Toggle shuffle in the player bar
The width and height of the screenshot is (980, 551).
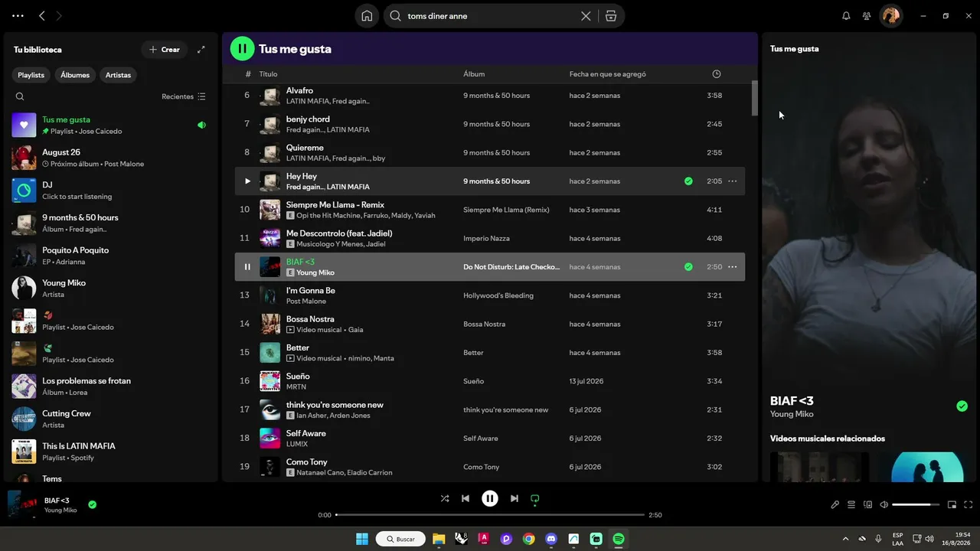point(445,499)
